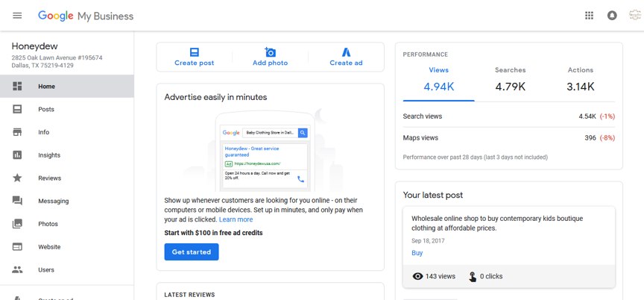Open Photos in the sidebar

coord(67,224)
